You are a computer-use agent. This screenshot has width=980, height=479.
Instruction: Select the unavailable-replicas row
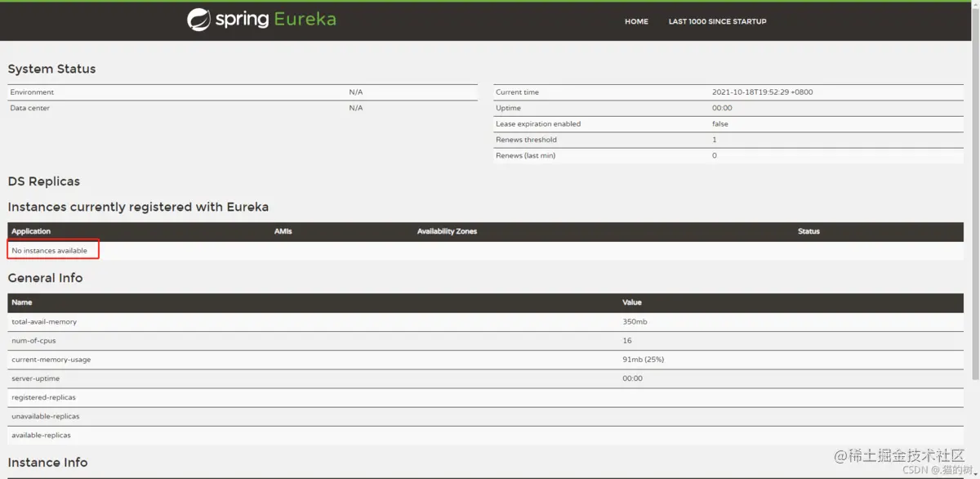485,416
